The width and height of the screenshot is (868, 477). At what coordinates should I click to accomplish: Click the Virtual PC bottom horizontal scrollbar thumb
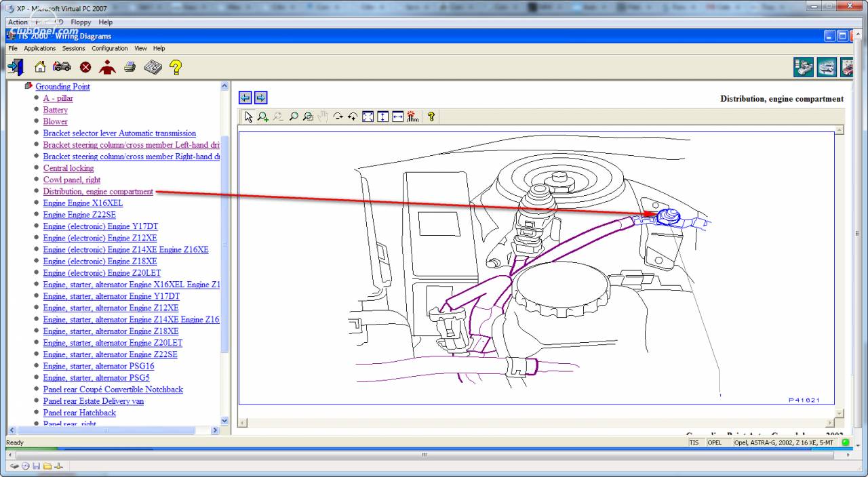pyautogui.click(x=424, y=455)
